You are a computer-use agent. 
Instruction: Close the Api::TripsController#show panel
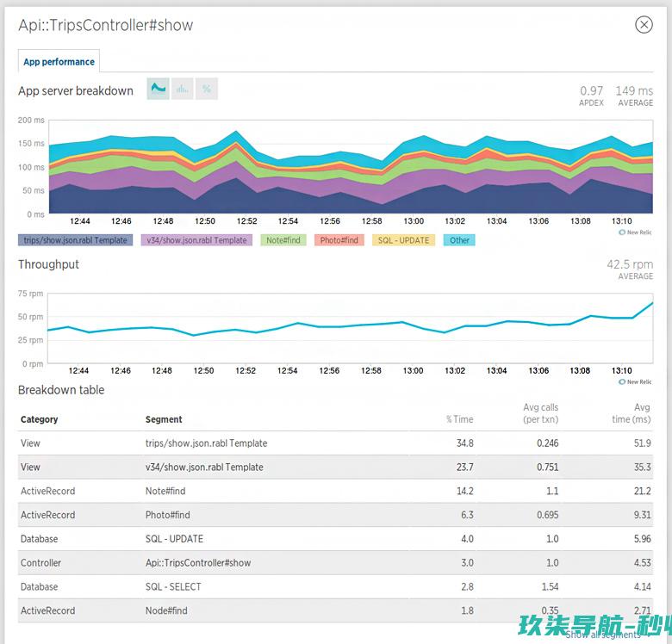pos(644,24)
